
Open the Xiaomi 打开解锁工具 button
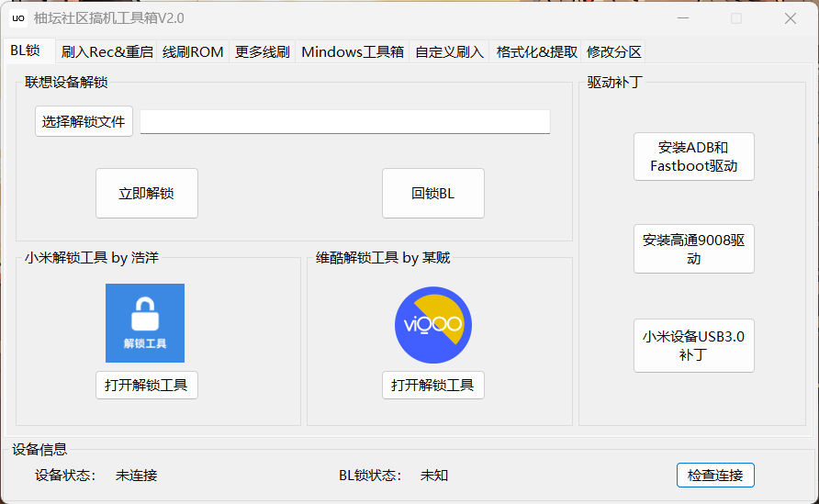[x=146, y=386]
